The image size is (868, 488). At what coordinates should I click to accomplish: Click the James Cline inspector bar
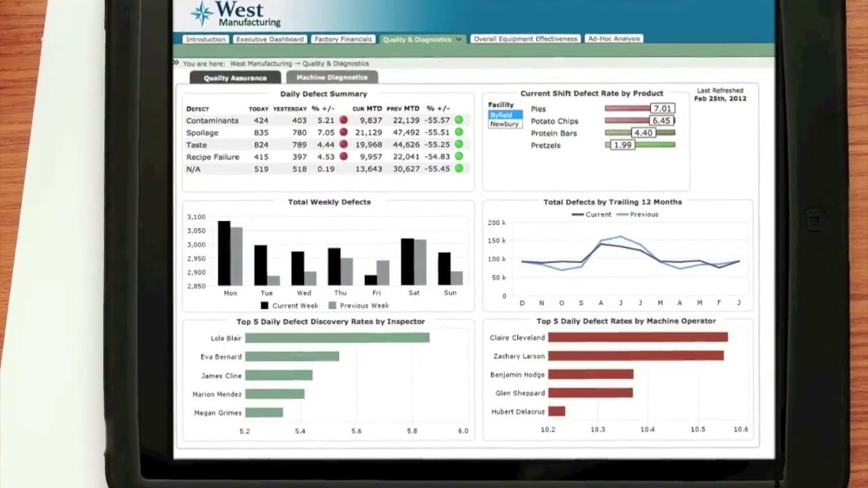pyautogui.click(x=279, y=375)
